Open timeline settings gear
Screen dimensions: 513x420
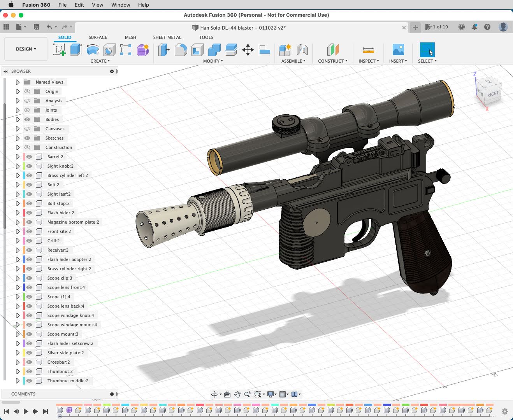(x=505, y=411)
